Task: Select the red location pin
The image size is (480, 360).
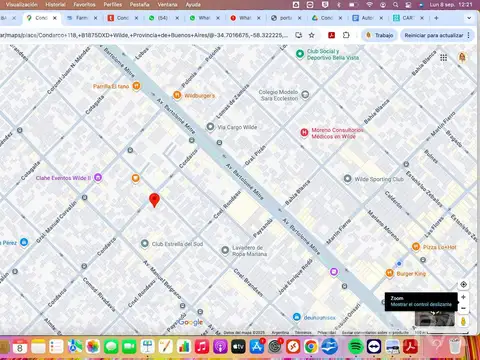Action: click(154, 200)
